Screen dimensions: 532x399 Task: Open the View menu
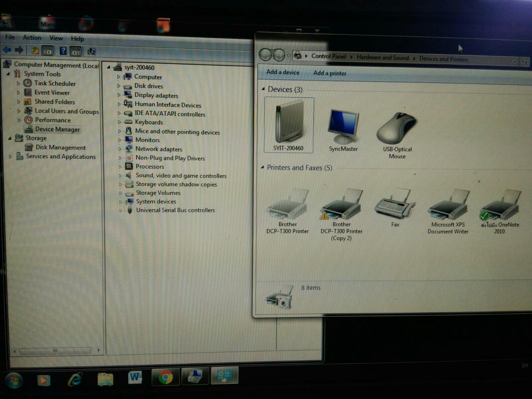pos(56,38)
